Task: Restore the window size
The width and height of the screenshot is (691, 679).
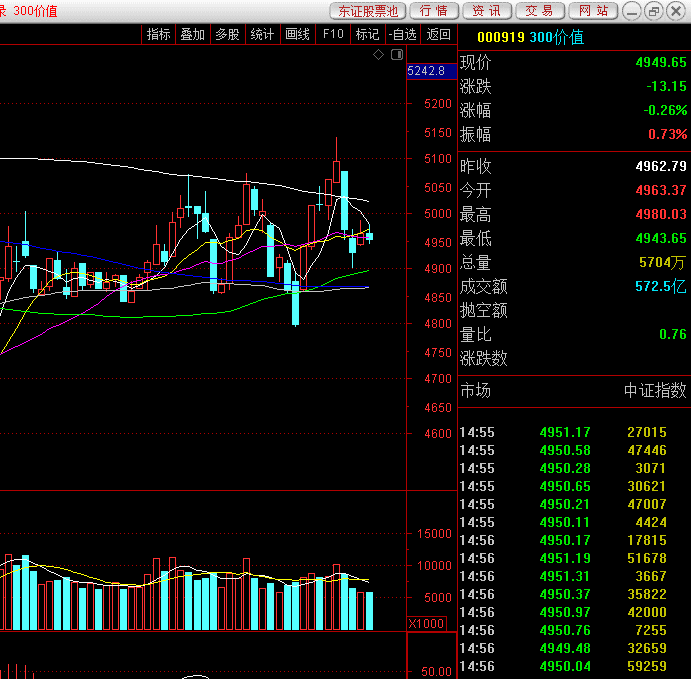Action: point(654,11)
